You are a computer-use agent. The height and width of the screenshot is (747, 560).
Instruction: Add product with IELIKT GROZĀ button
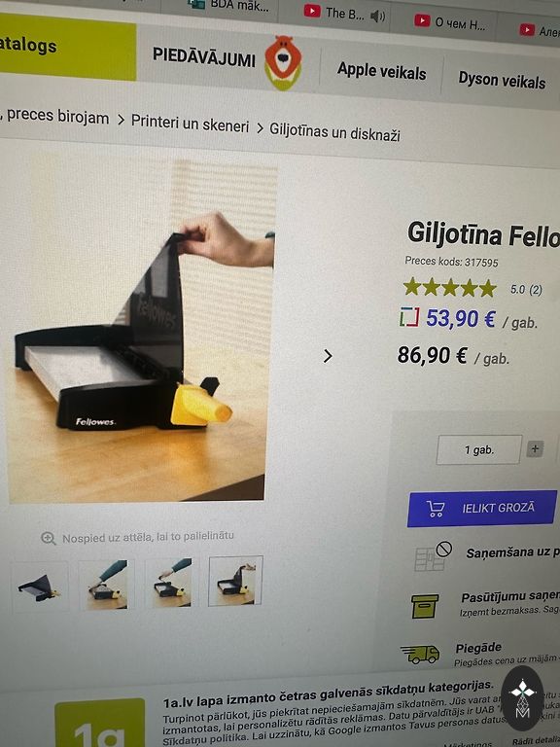[x=482, y=509]
